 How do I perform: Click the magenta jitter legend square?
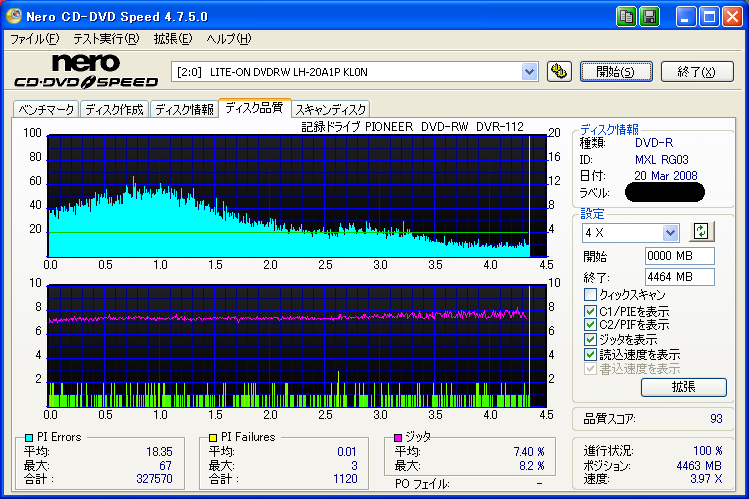tap(397, 437)
